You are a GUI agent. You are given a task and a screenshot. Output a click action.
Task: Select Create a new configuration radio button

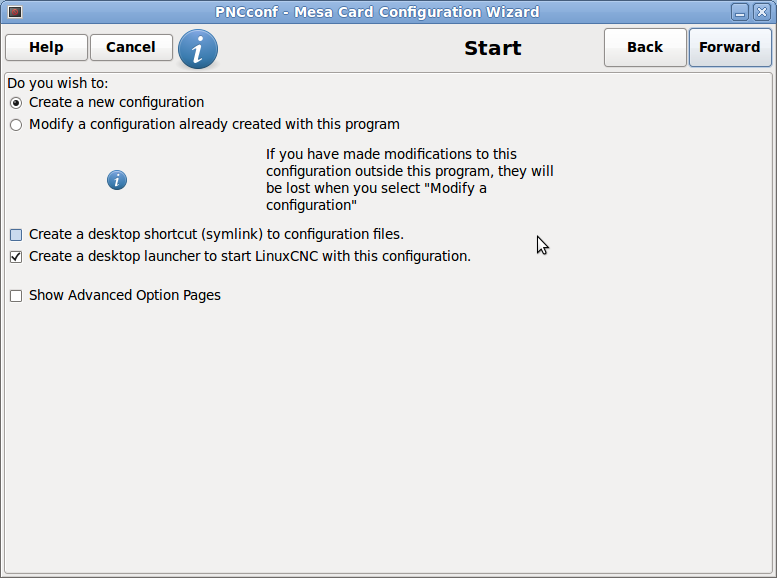(x=16, y=103)
